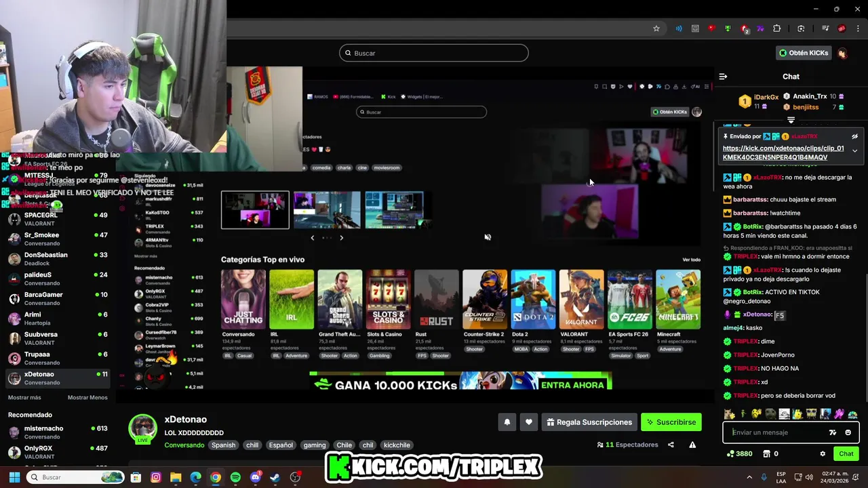
Task: Expand the leaderboard handle below top gifters
Action: [x=791, y=120]
